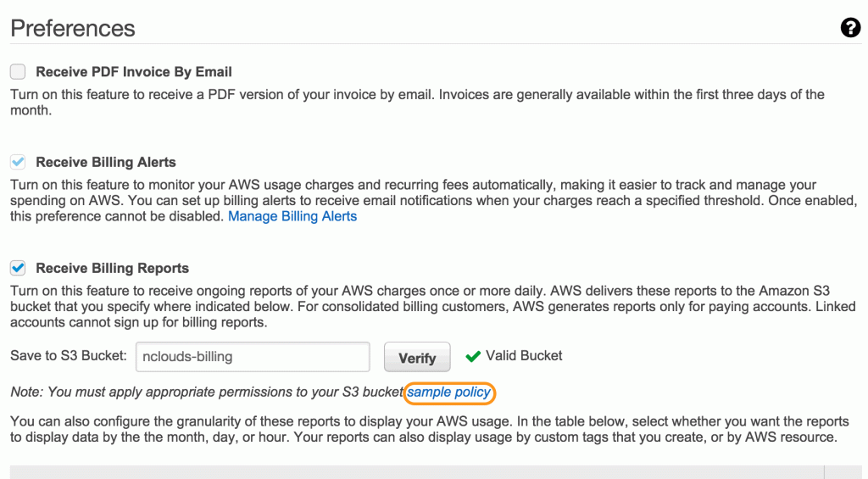868x479 pixels.
Task: Click the Preferences page heading
Action: pyautogui.click(x=73, y=28)
